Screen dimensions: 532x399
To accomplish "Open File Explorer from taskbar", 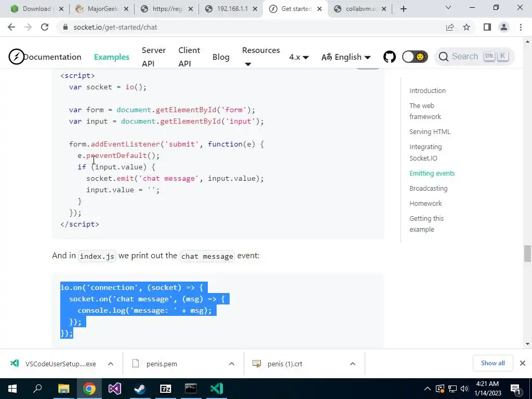I will 63,389.
